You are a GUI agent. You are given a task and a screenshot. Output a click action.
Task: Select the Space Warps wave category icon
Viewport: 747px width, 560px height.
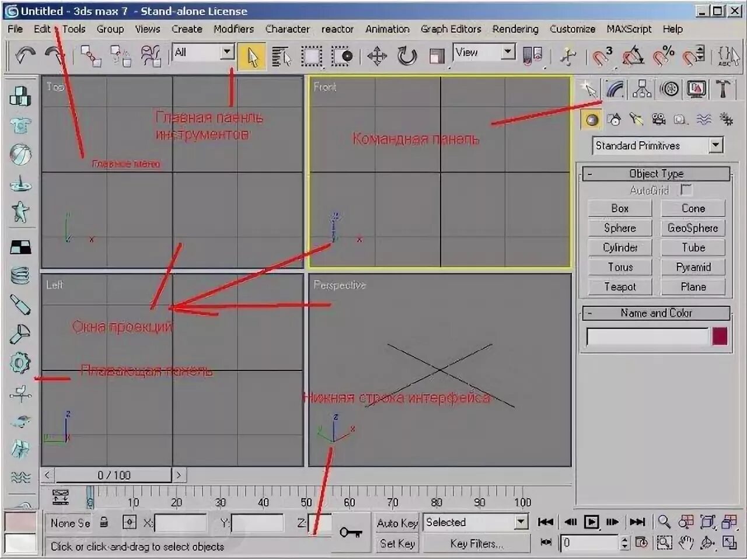704,120
